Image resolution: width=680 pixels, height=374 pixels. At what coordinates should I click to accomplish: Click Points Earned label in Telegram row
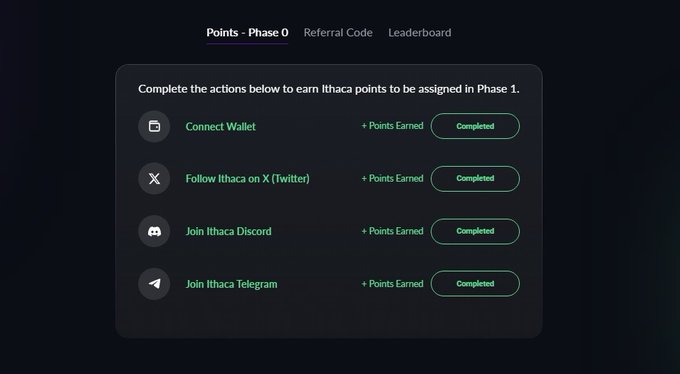(x=392, y=284)
